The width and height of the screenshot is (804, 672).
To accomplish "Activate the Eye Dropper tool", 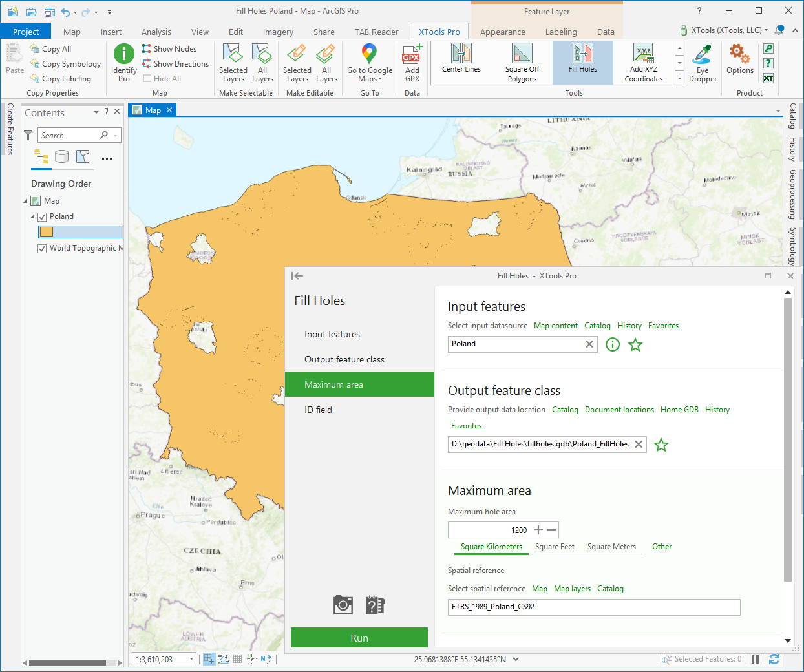I will pos(703,63).
